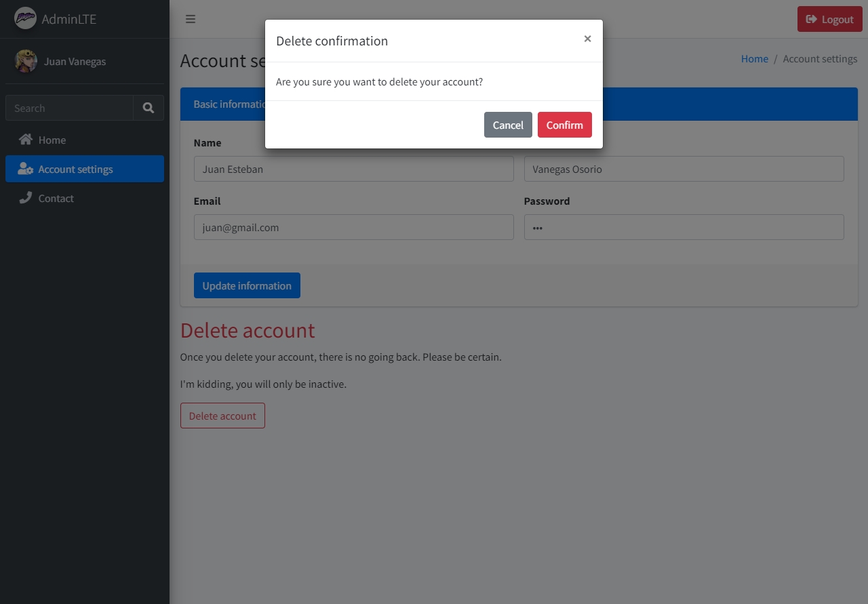The height and width of the screenshot is (604, 868).
Task: Click the Contact phone icon
Action: point(26,198)
